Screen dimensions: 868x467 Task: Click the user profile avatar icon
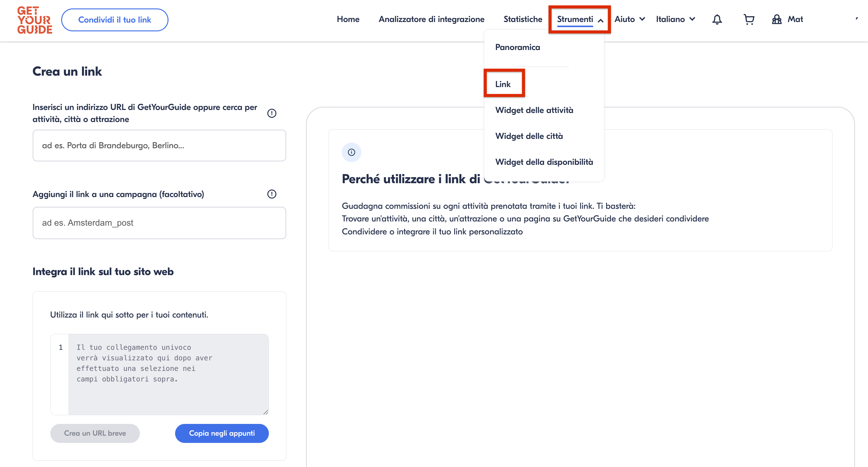point(777,20)
